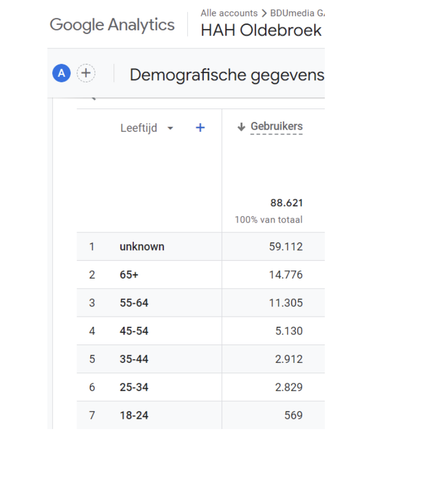
Task: Click row number 1 in the table
Action: pyautogui.click(x=92, y=247)
